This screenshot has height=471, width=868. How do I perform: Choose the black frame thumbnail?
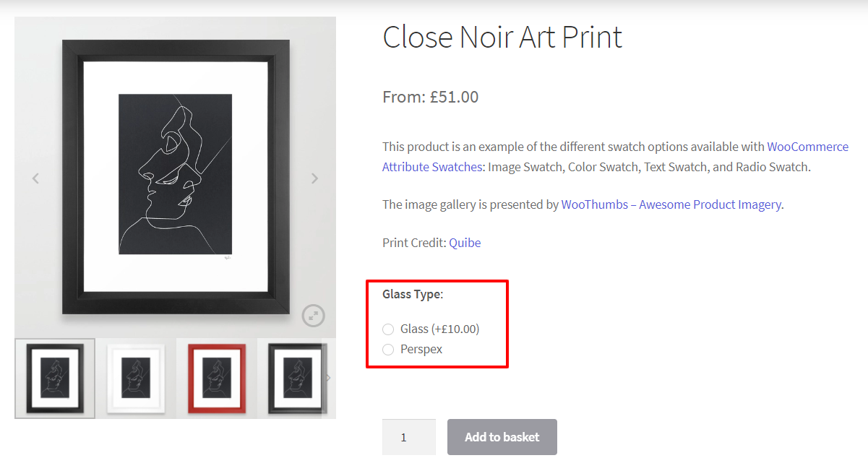point(55,379)
